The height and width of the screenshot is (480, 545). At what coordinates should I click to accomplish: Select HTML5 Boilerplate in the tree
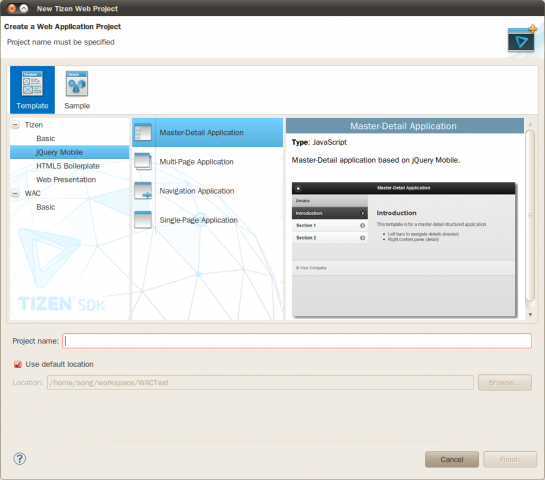coord(68,166)
